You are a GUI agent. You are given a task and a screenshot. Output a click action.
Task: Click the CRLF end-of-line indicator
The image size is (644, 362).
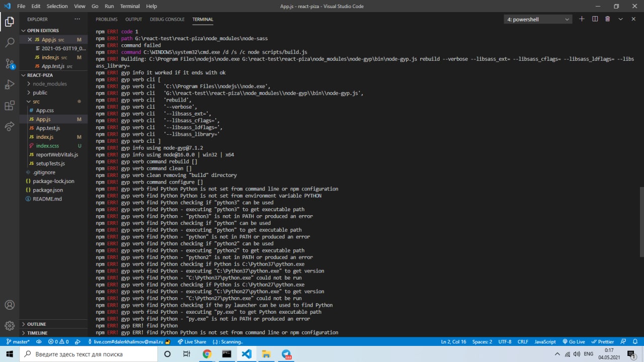(x=523, y=341)
